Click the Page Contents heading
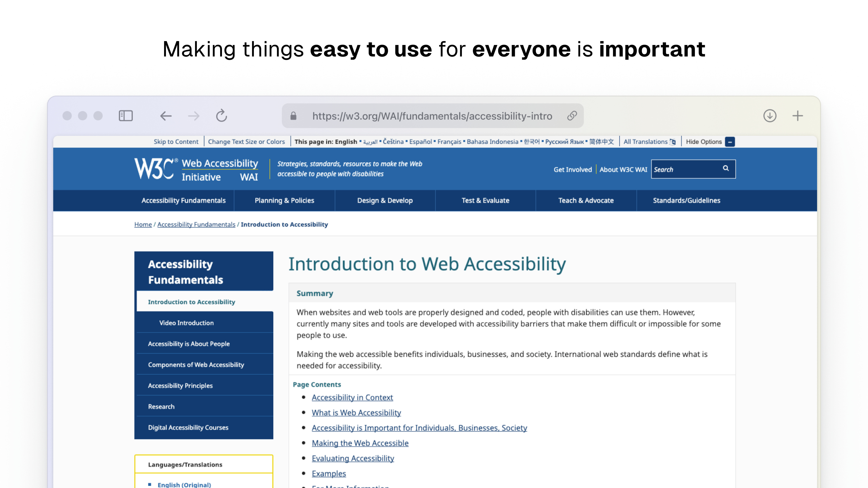The width and height of the screenshot is (868, 488). [317, 384]
